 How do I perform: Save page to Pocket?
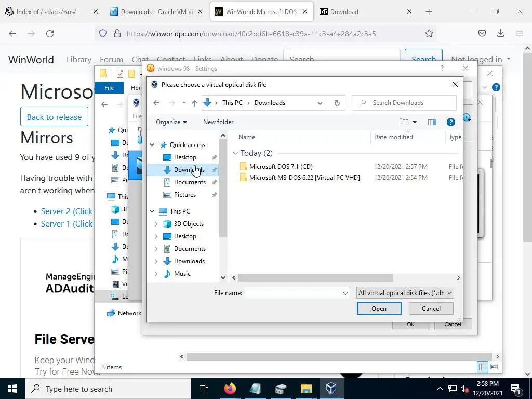point(482,34)
